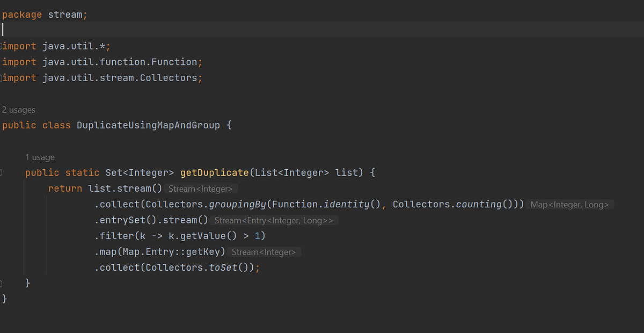Screen dimensions: 644x333
Task: Click the method name getDuplicate
Action: coord(214,172)
